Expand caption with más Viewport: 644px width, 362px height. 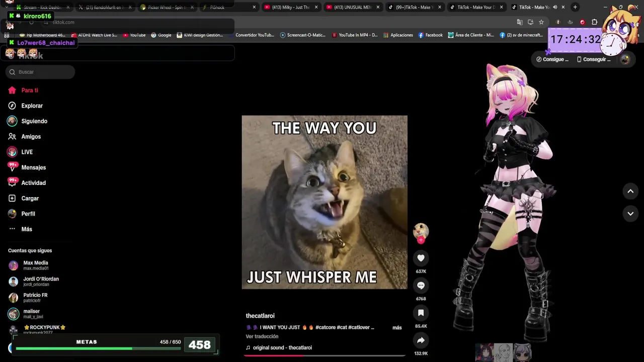[x=397, y=328]
